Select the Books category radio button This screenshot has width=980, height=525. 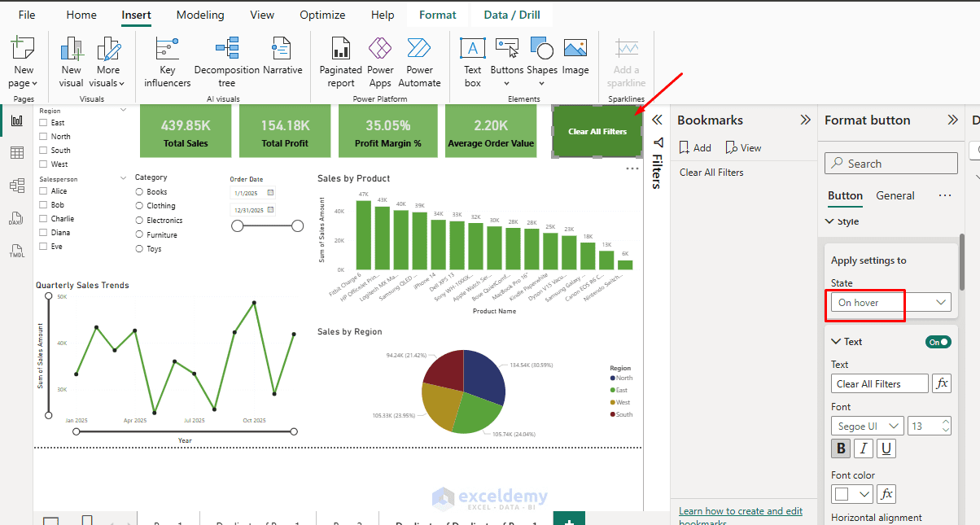coord(139,192)
